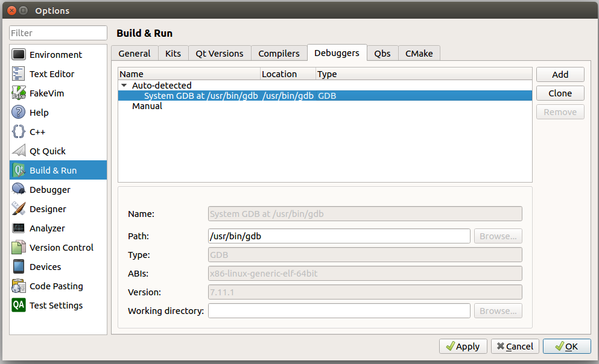Open the Qt Versions tab
The height and width of the screenshot is (364, 599).
click(x=219, y=53)
